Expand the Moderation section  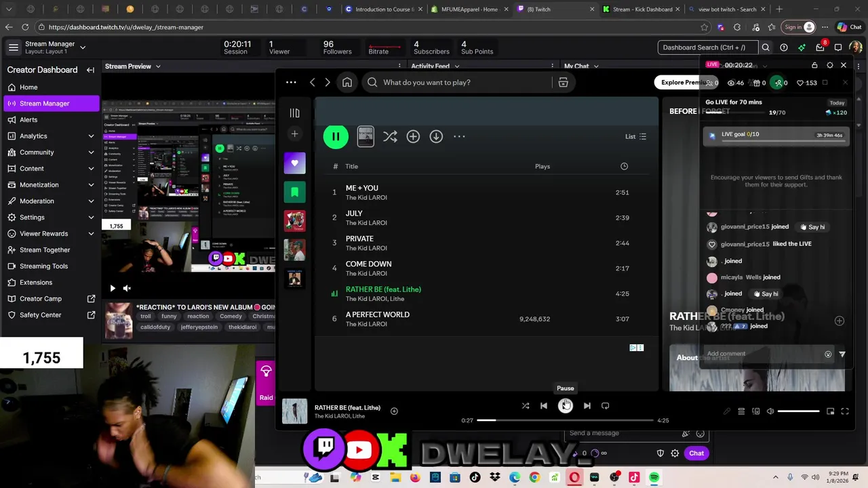tap(51, 201)
